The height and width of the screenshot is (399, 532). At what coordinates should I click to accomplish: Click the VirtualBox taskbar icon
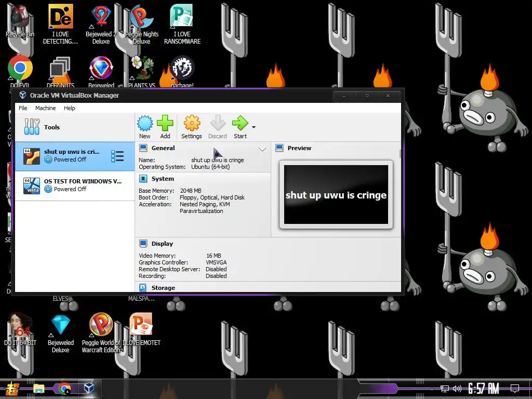(x=89, y=389)
